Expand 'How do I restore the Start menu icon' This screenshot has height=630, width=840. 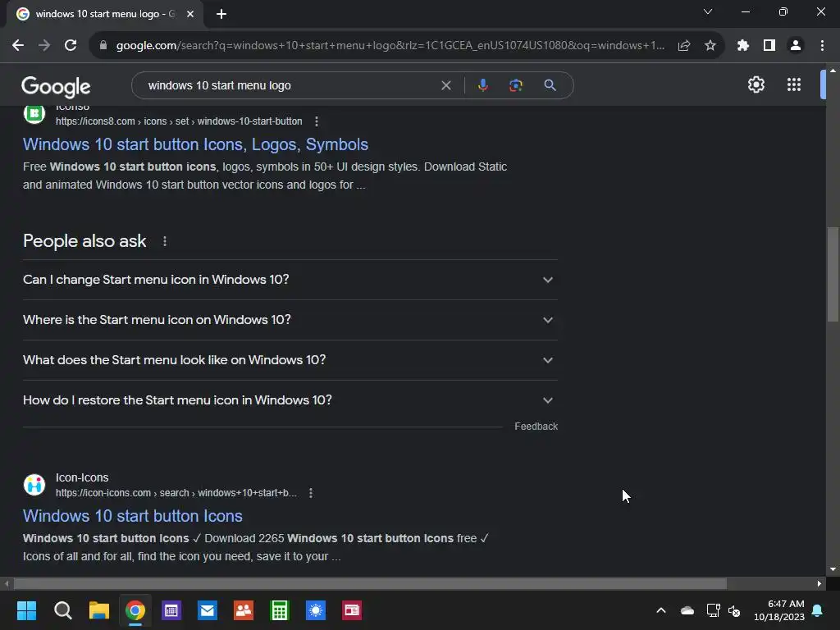290,400
